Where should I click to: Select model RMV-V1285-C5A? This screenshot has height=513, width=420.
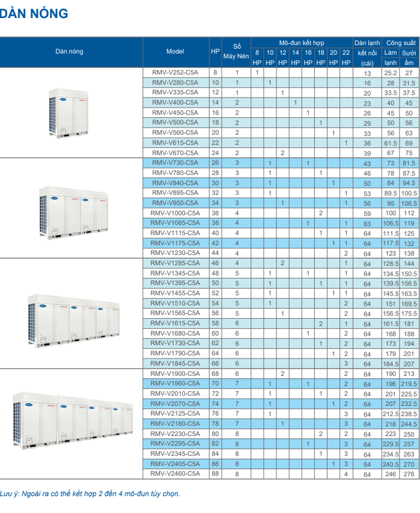click(175, 263)
